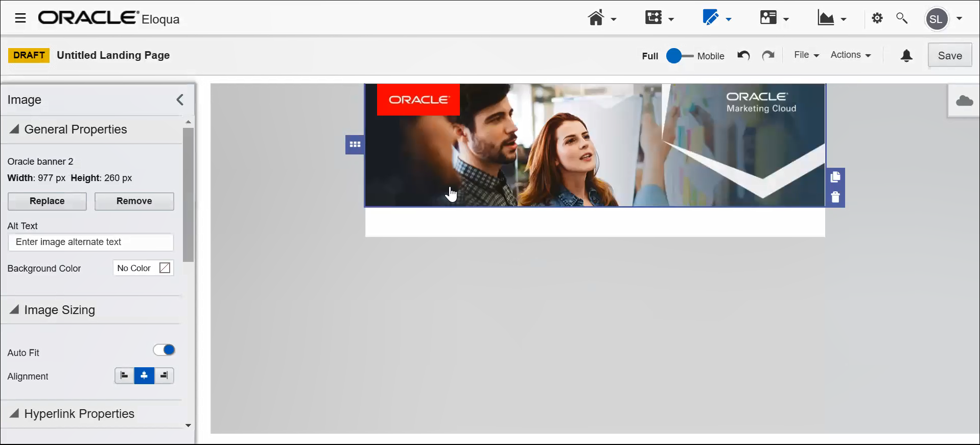Click the scroll up arrow in Image panel
This screenshot has height=445, width=980.
[188, 122]
